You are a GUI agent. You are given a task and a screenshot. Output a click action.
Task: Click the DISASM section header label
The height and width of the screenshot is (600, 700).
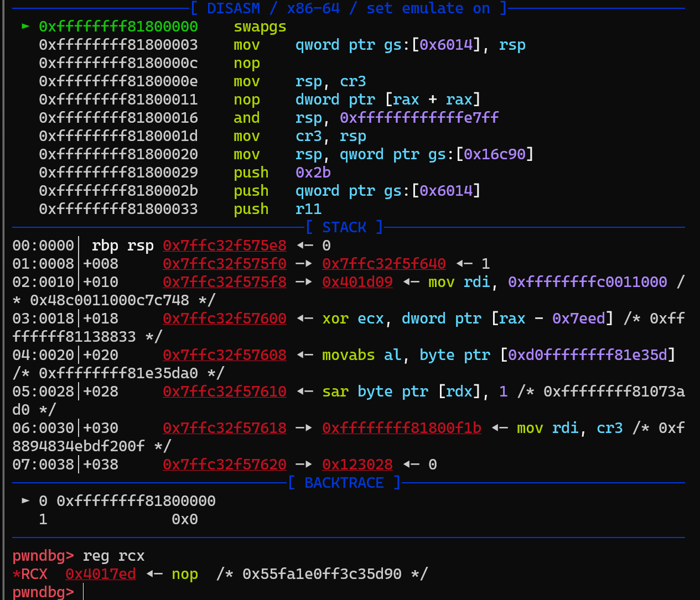coord(234,8)
